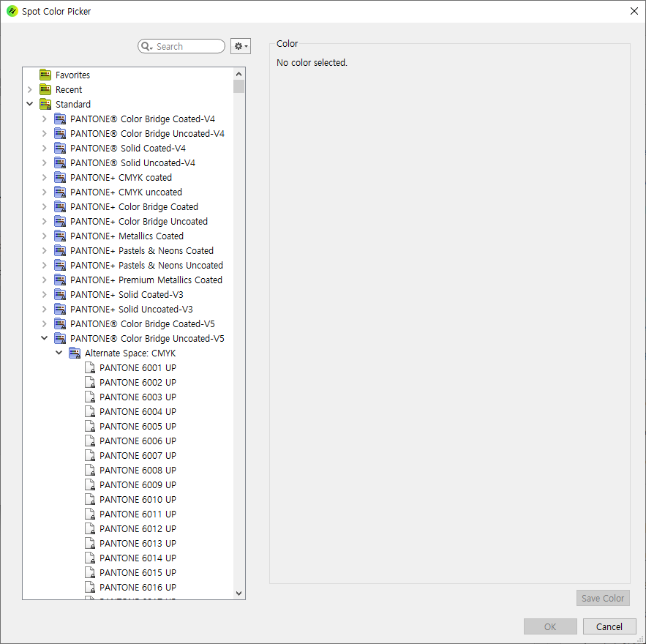
Task: Select PANTONE 6012 UP color
Action: 138,528
